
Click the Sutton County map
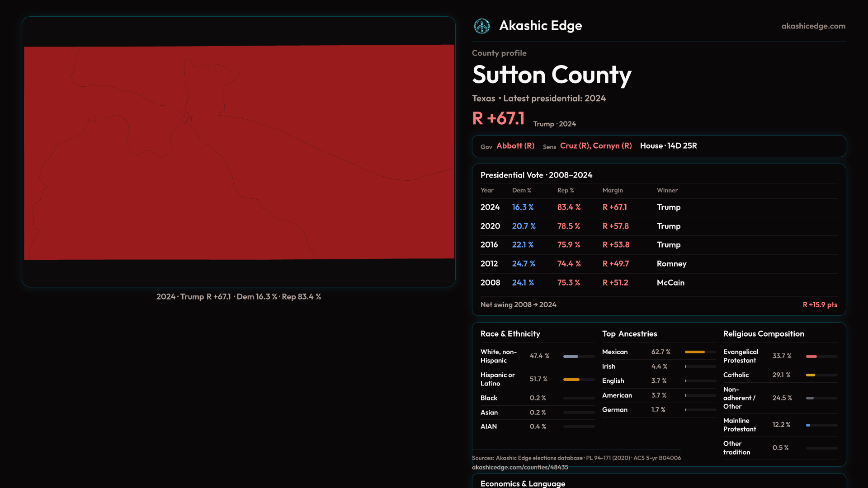(x=239, y=152)
